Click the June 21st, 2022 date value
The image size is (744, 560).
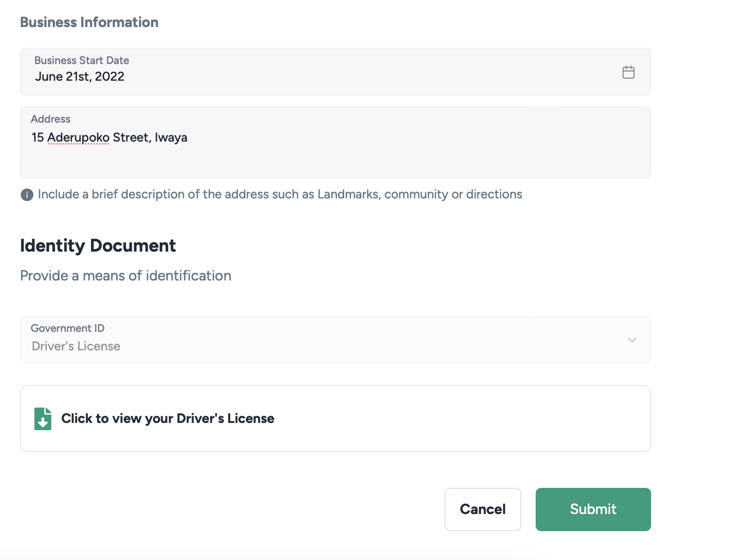click(80, 77)
